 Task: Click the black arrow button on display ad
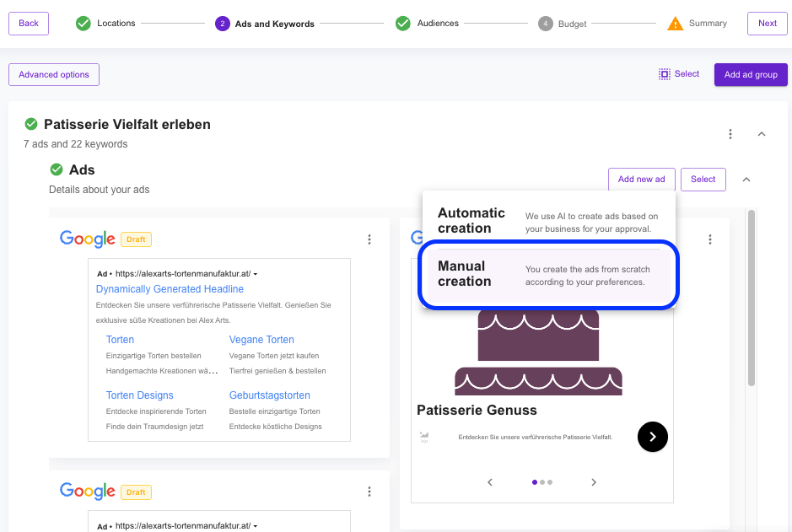[x=652, y=437]
